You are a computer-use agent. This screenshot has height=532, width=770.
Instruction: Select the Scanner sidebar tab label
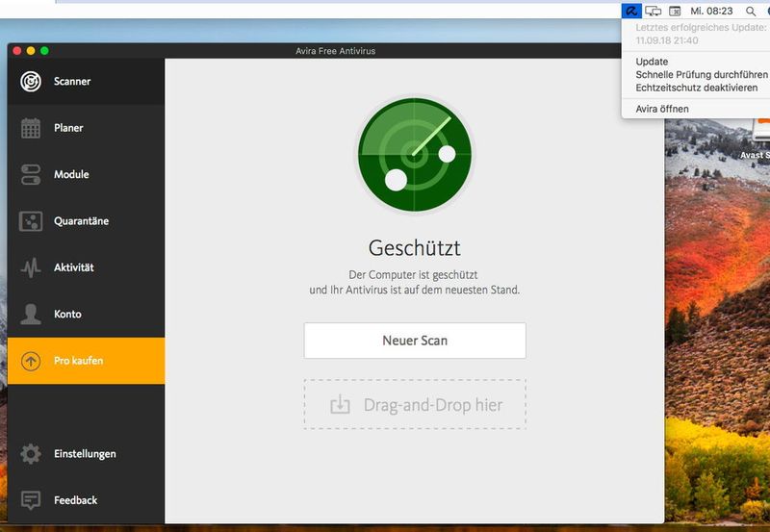[72, 82]
